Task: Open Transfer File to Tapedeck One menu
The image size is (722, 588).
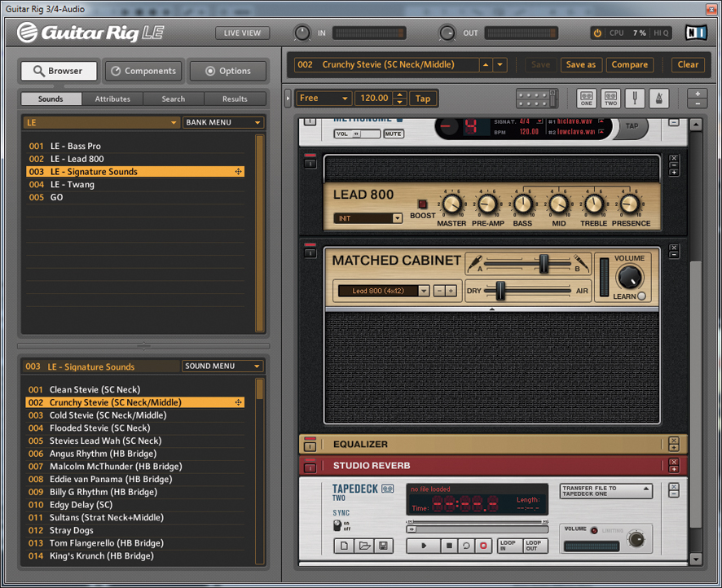Action: click(606, 491)
